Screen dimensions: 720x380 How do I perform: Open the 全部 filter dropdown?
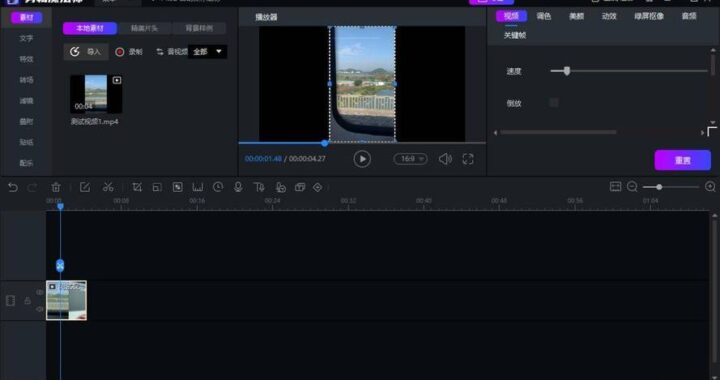coord(208,52)
